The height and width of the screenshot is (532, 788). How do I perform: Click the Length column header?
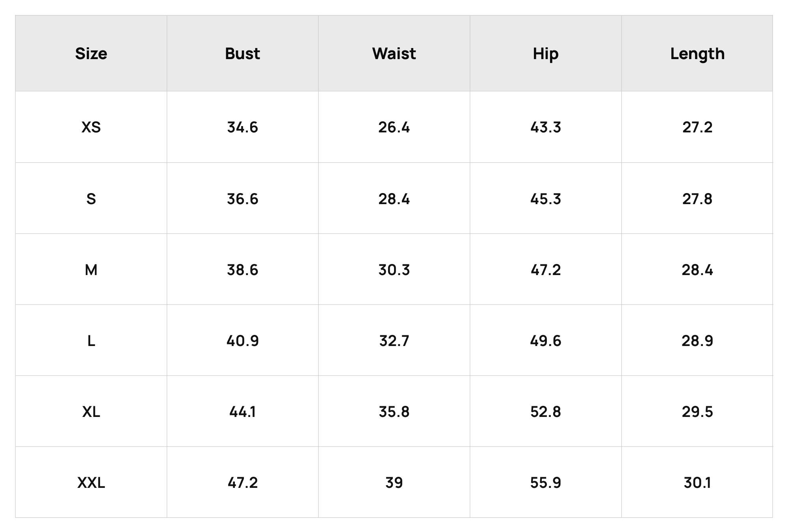click(697, 54)
